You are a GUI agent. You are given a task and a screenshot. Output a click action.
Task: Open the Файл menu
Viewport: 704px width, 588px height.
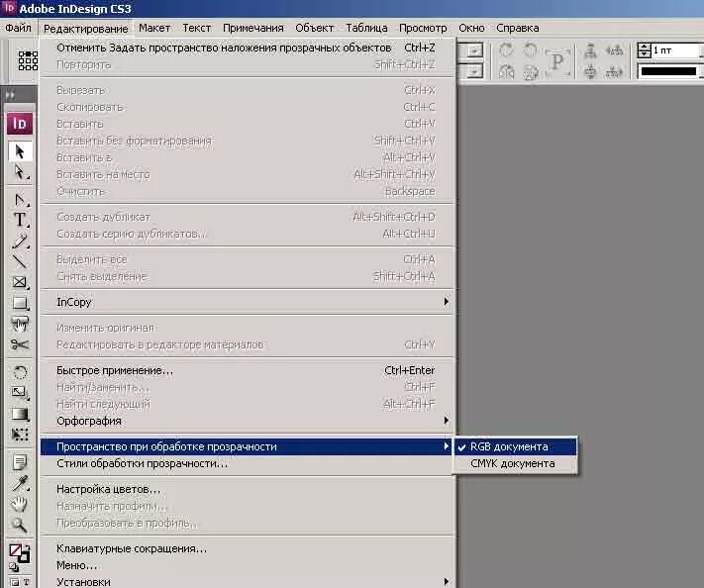(x=18, y=28)
